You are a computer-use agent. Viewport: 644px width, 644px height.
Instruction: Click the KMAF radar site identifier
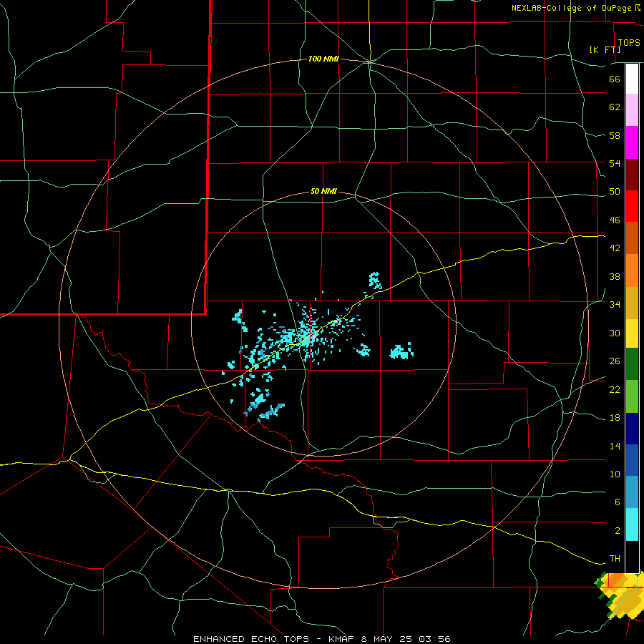pyautogui.click(x=343, y=639)
